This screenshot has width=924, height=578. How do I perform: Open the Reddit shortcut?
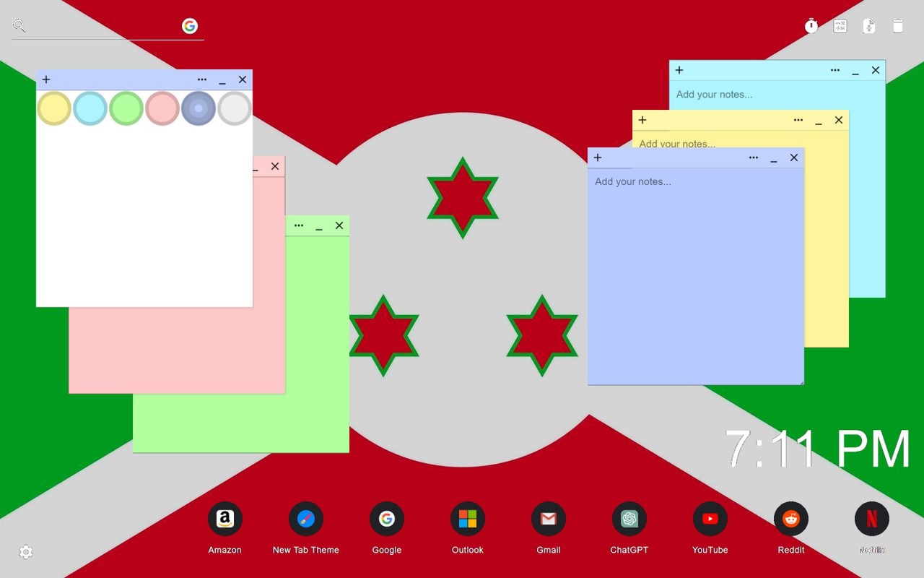tap(791, 519)
